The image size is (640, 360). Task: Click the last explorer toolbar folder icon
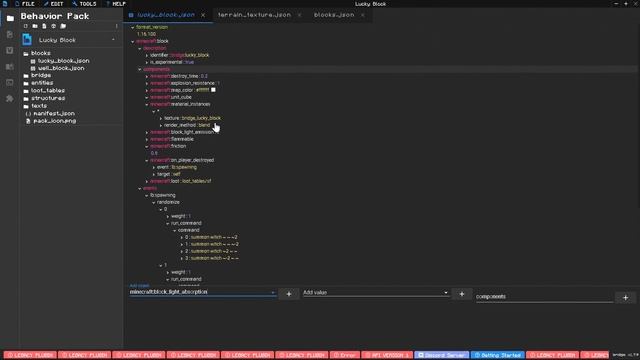tap(63, 26)
